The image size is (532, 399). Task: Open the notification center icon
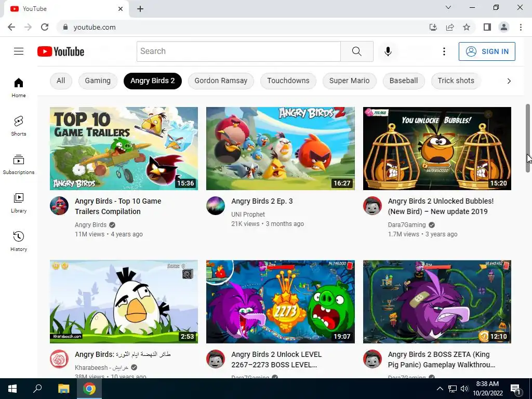[x=515, y=389]
